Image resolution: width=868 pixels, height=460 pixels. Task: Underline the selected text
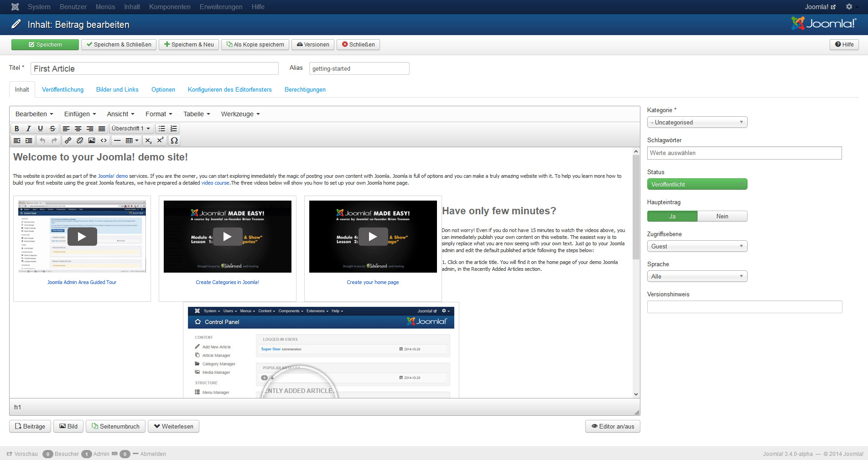pos(40,129)
